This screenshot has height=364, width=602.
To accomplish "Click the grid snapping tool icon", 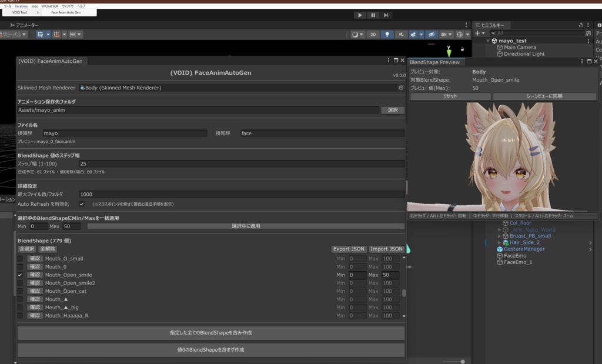I will (41, 34).
